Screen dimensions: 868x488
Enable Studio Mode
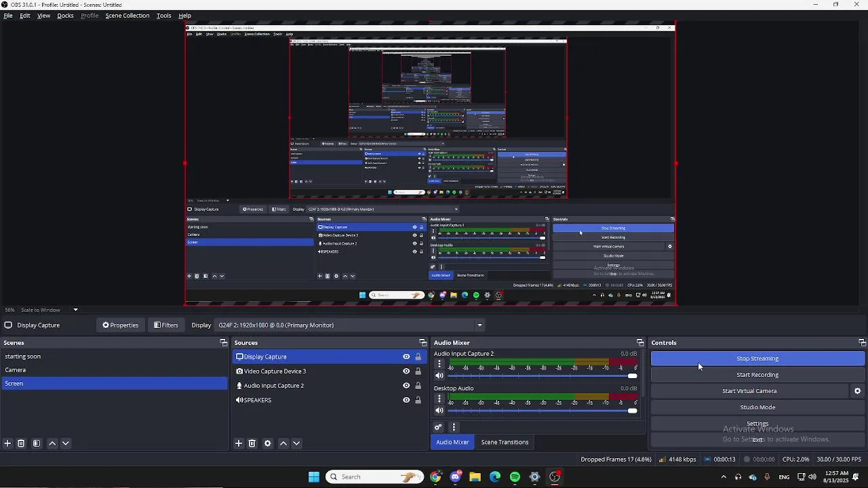757,407
